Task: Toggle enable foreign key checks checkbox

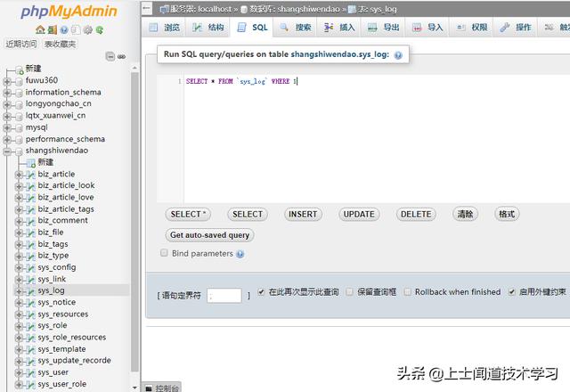Action: tap(511, 291)
